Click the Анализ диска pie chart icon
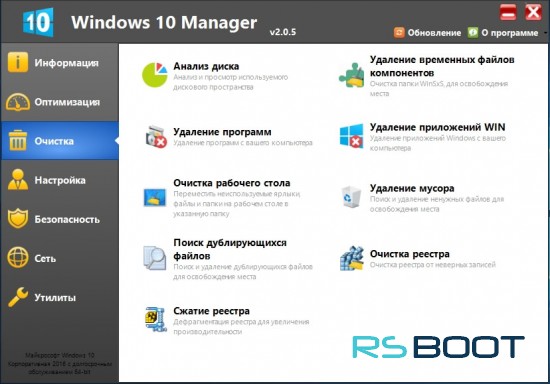 155,75
